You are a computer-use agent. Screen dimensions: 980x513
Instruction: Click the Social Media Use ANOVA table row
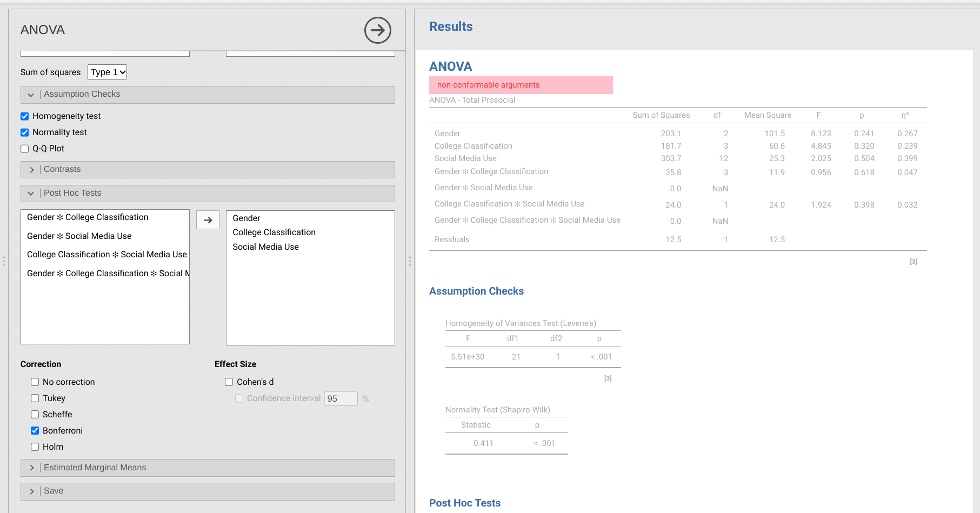pos(678,158)
